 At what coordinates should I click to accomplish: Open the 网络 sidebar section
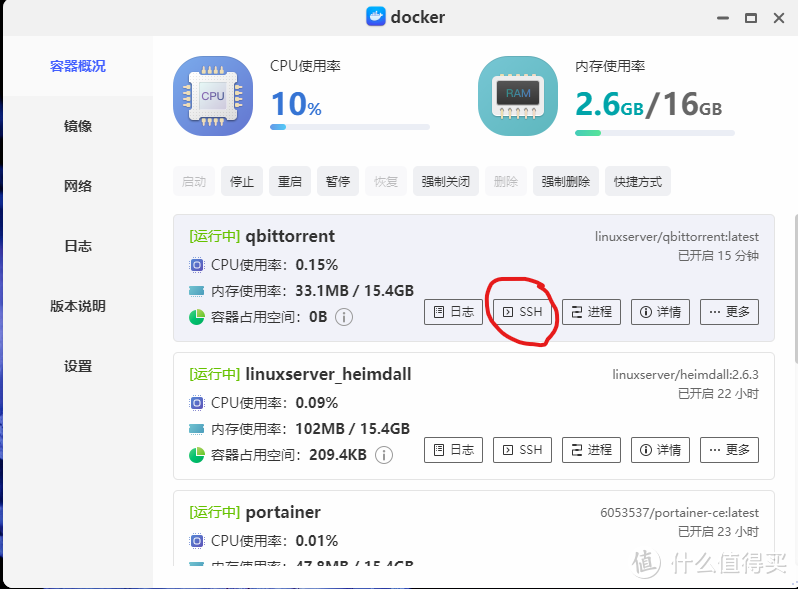pyautogui.click(x=78, y=186)
